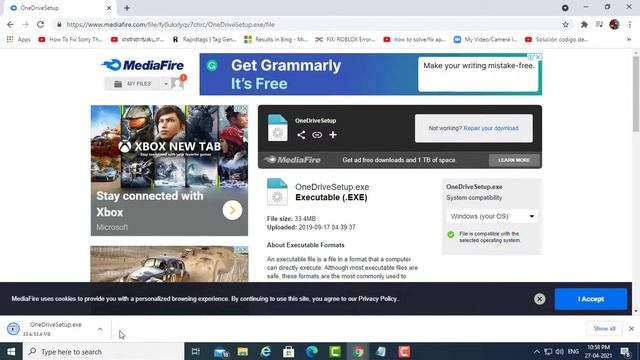640x360 pixels.
Task: Click the share icon for OneDriveSetup
Action: coord(301,135)
